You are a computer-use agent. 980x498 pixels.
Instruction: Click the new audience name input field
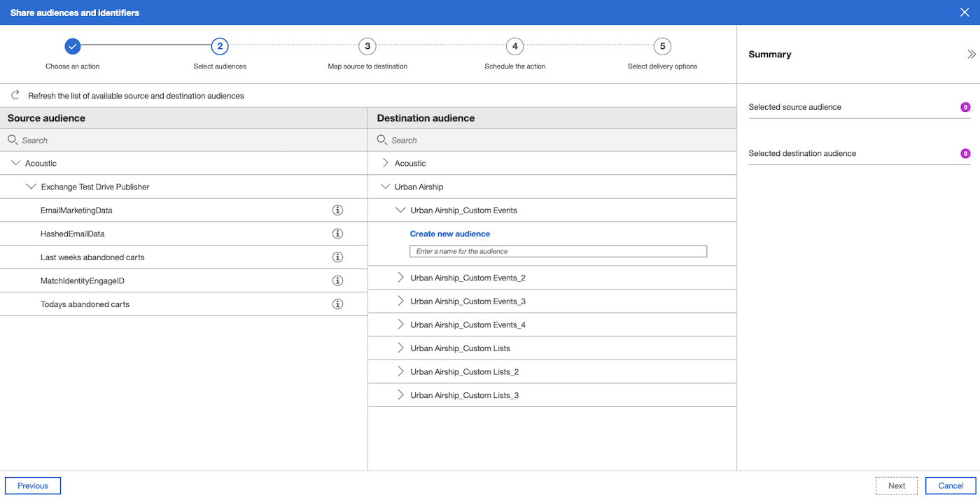(x=558, y=251)
